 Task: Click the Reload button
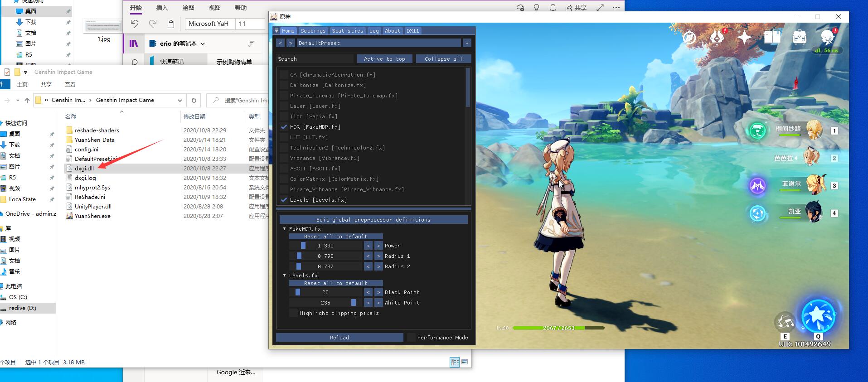339,338
